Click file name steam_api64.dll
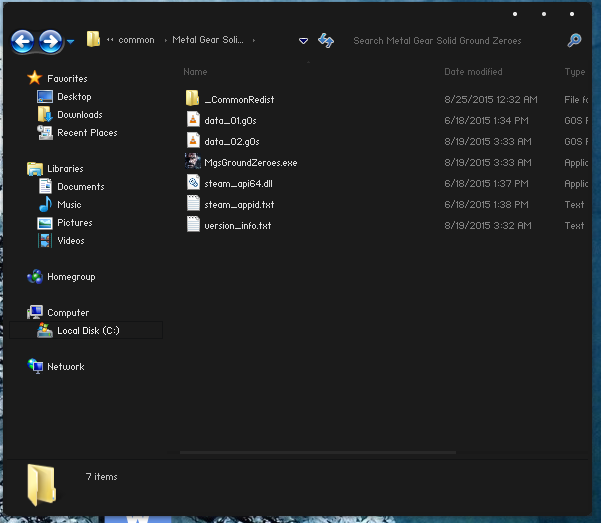 click(x=238, y=184)
